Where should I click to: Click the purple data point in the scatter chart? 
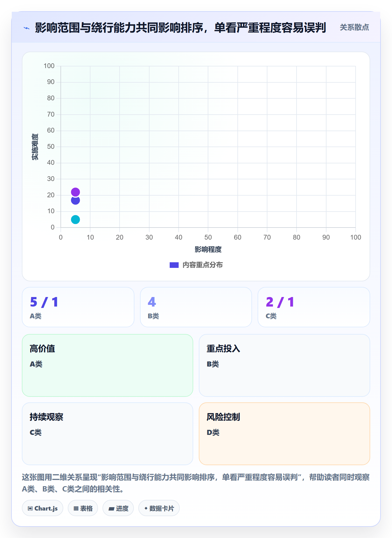(x=75, y=192)
